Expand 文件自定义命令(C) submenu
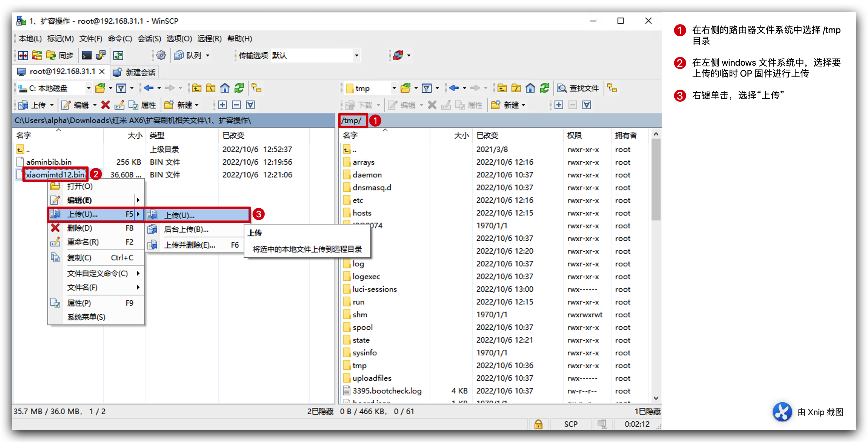The height and width of the screenshot is (442, 868). [96, 273]
